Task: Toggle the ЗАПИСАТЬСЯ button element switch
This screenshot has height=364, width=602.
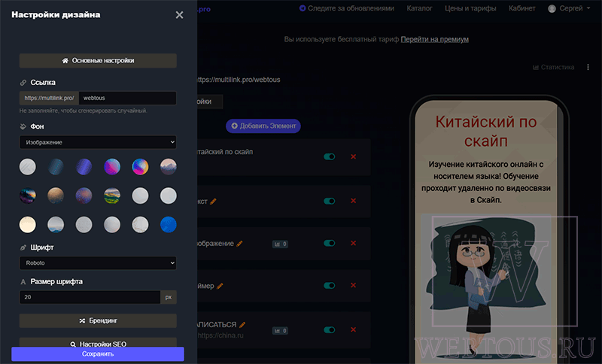Action: pos(330,330)
